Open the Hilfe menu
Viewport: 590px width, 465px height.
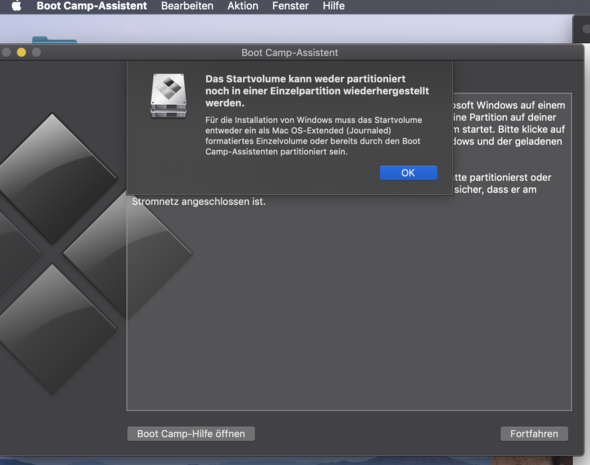tap(333, 6)
